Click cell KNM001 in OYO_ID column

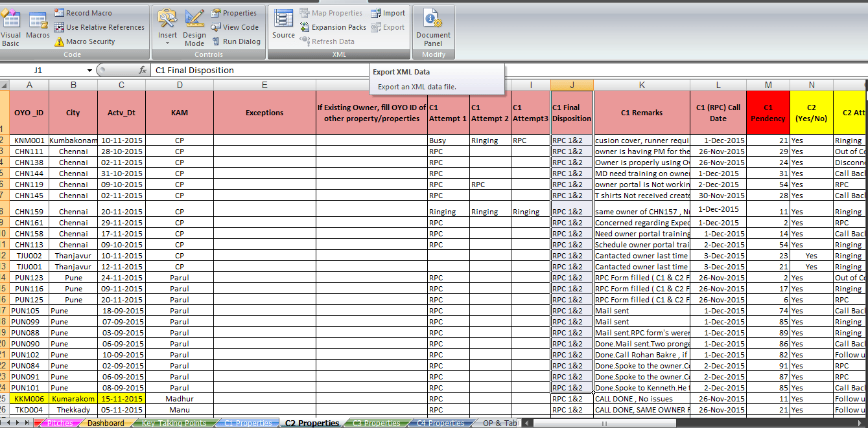tap(29, 140)
